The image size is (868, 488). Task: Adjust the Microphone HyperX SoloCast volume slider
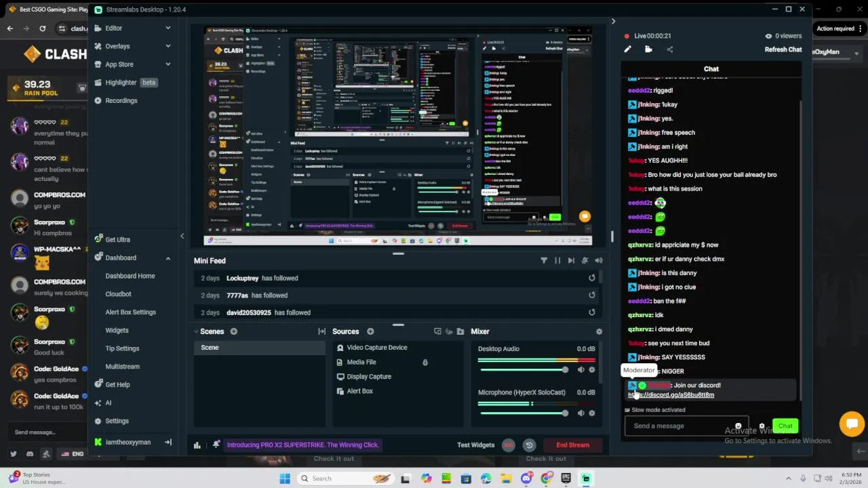coord(524,413)
